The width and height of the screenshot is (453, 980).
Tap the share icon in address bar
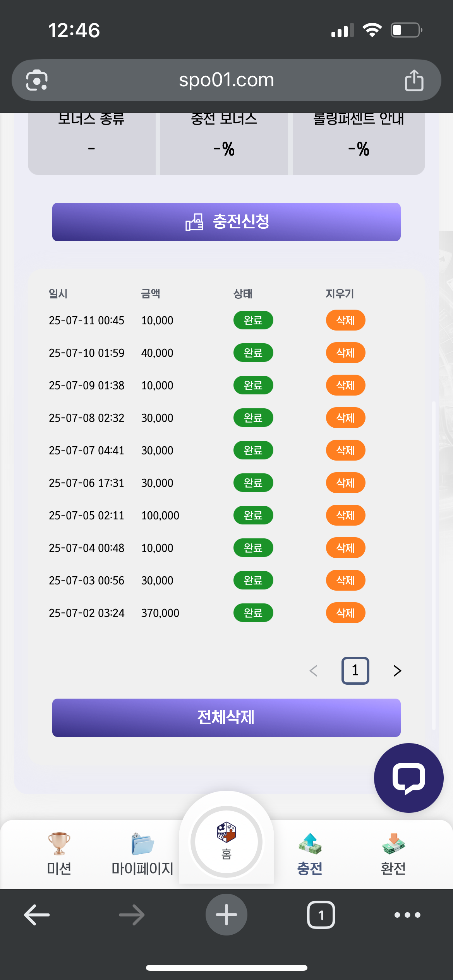[x=414, y=80]
